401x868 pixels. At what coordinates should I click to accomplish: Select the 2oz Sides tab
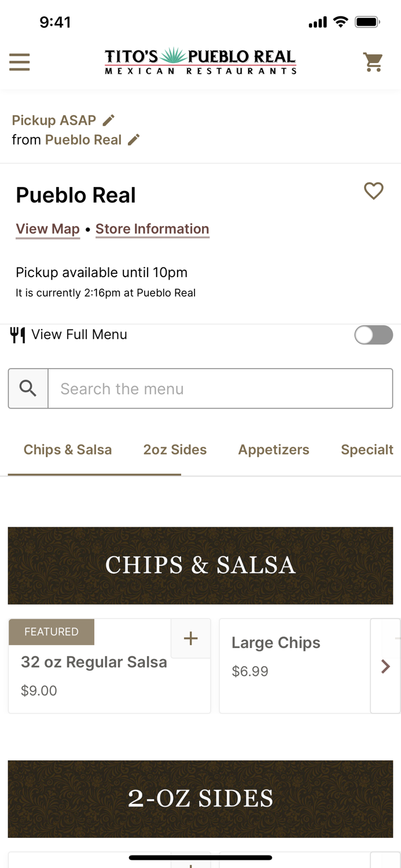(x=175, y=450)
